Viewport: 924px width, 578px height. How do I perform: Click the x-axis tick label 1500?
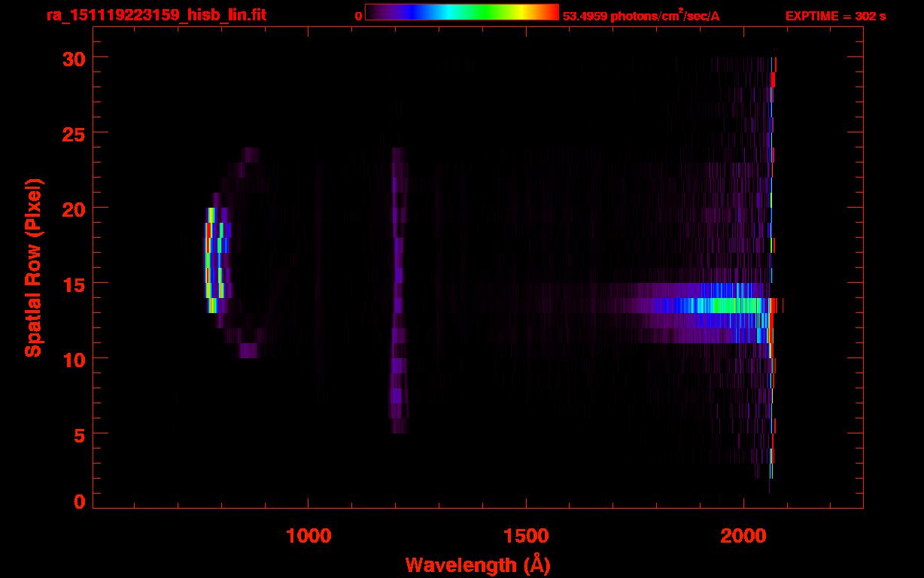coord(526,536)
